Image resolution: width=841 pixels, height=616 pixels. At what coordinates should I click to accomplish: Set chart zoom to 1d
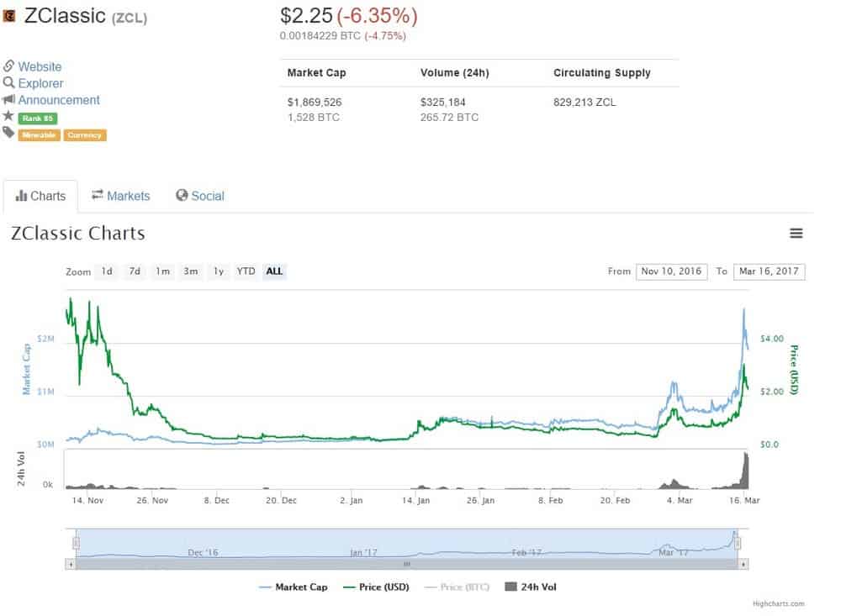click(108, 271)
